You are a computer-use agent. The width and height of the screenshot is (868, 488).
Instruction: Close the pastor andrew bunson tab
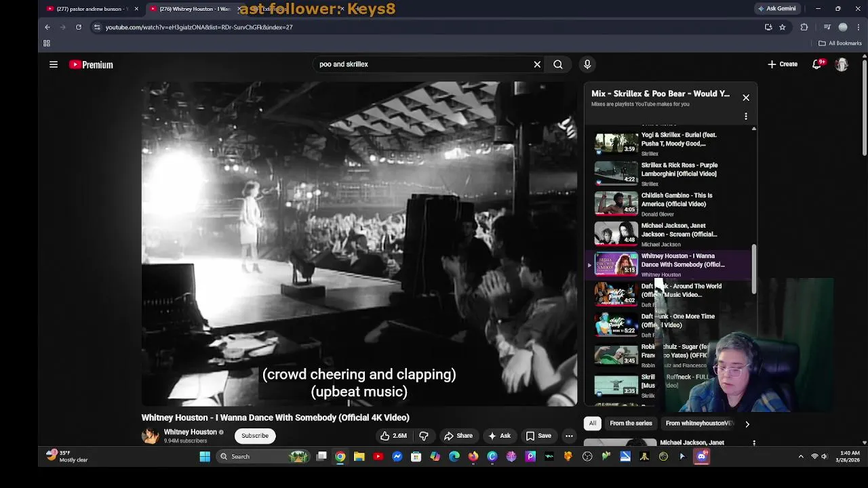click(136, 9)
